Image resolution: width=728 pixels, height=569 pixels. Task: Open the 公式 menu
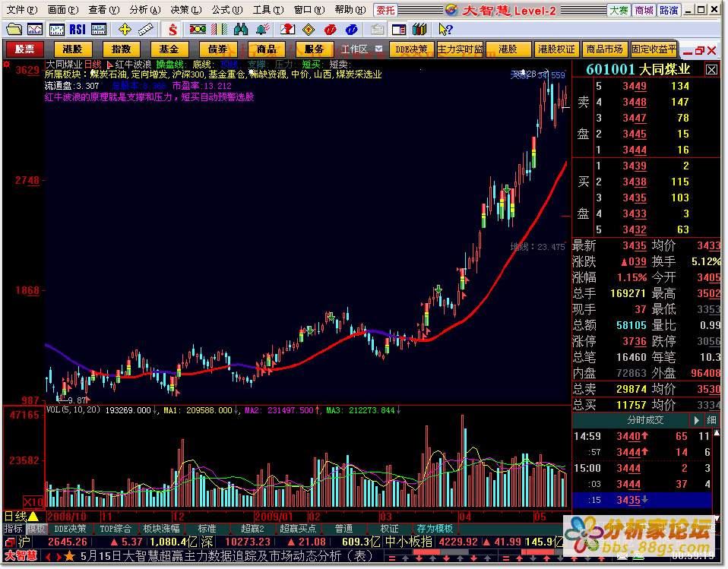pyautogui.click(x=227, y=10)
